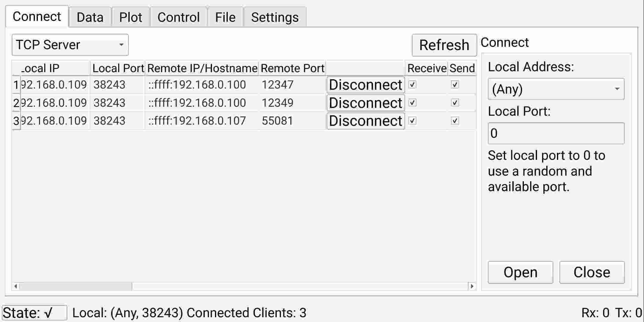This screenshot has height=322, width=644.
Task: Toggle Receive for the 192.168.0.107 client
Action: pos(413,121)
